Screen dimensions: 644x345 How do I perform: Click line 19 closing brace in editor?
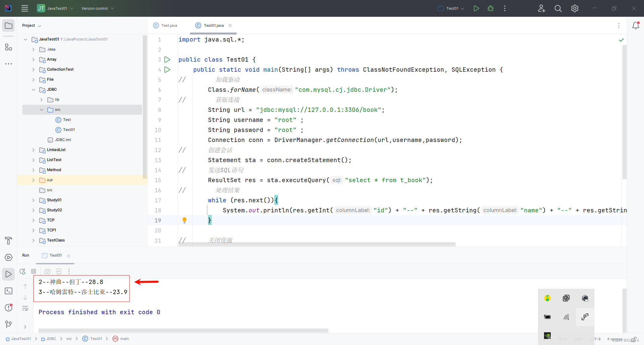(210, 220)
